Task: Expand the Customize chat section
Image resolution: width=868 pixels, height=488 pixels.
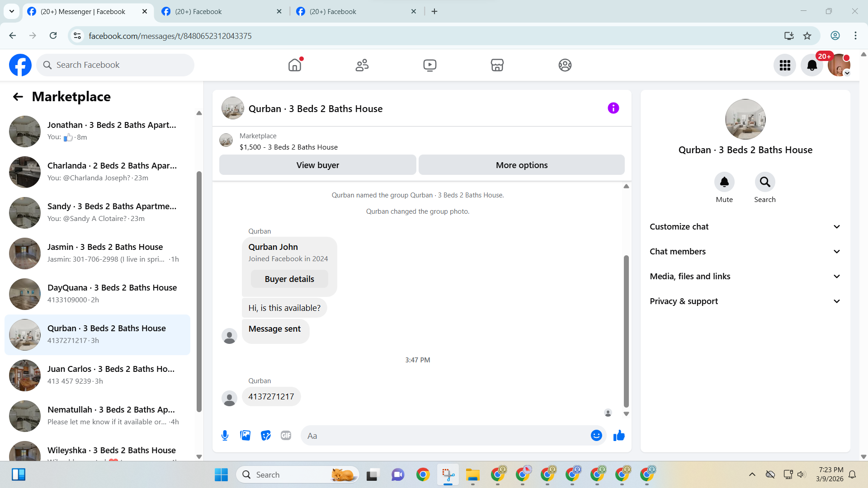Action: [x=745, y=227]
